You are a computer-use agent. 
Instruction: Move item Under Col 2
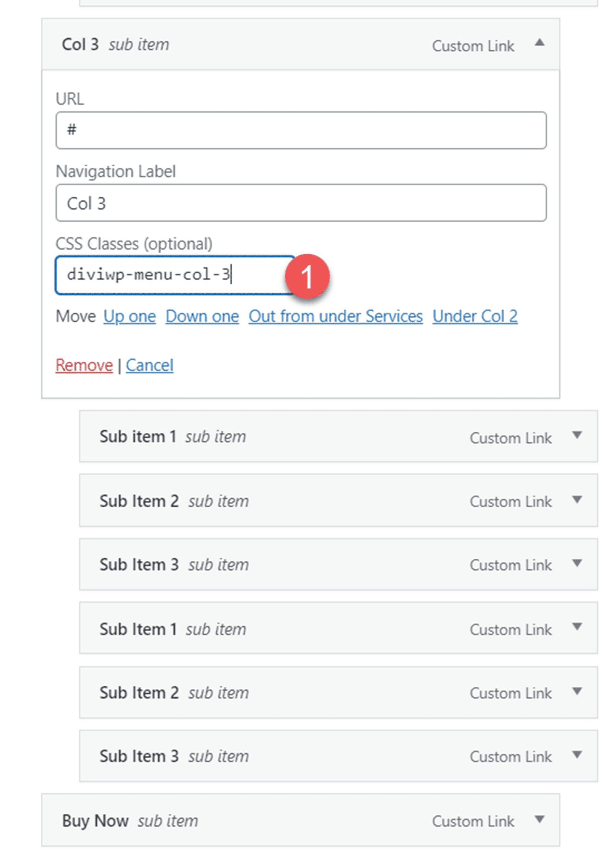(475, 316)
